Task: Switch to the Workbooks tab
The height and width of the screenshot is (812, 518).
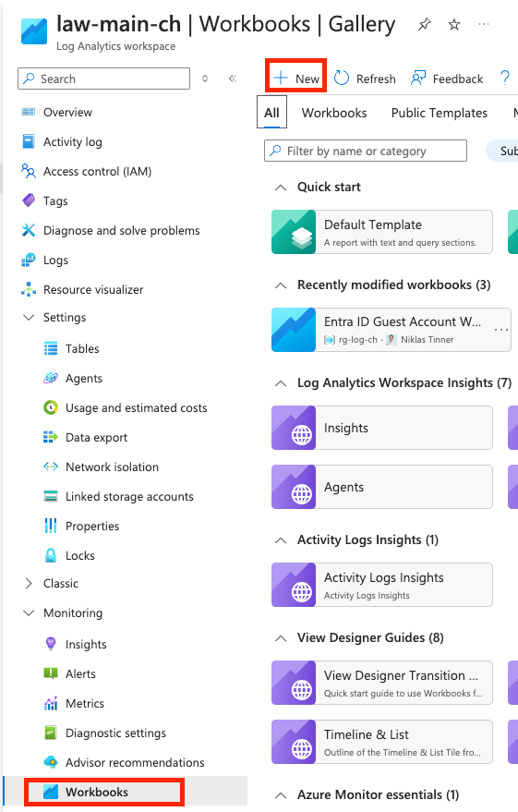Action: click(334, 113)
